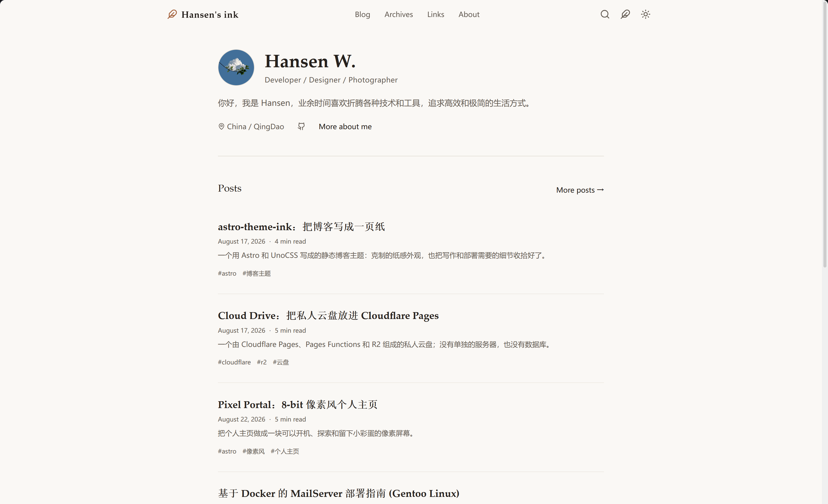828x504 pixels.
Task: Open the Archives navigation item
Action: pyautogui.click(x=399, y=14)
